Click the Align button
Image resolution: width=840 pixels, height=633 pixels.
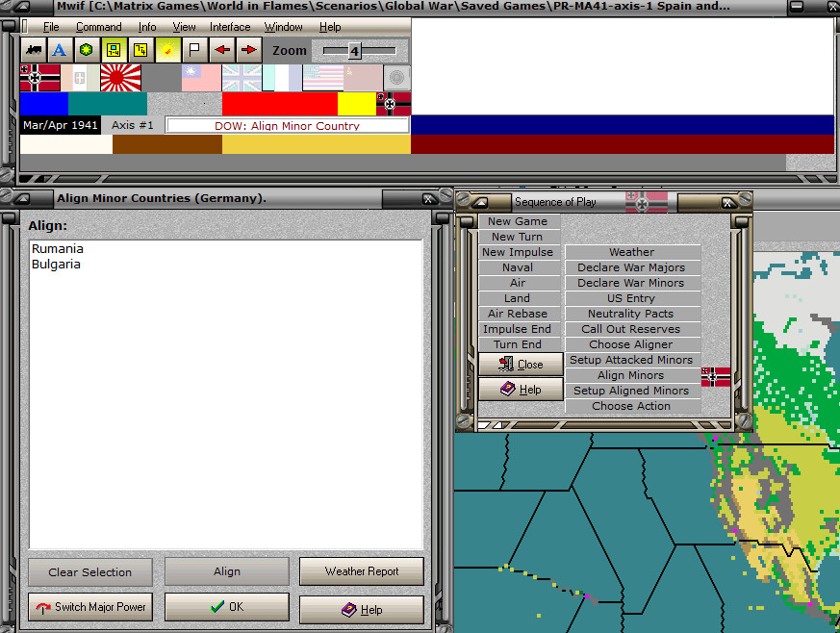pyautogui.click(x=227, y=571)
